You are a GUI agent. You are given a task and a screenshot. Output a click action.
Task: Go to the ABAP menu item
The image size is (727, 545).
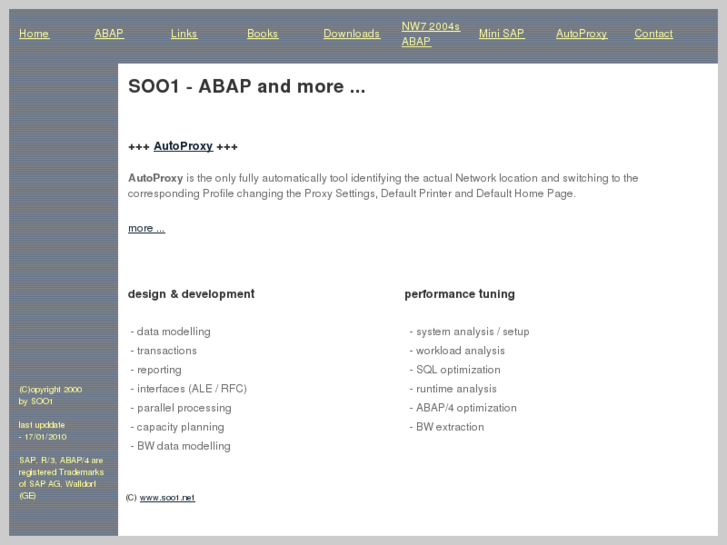pyautogui.click(x=109, y=34)
